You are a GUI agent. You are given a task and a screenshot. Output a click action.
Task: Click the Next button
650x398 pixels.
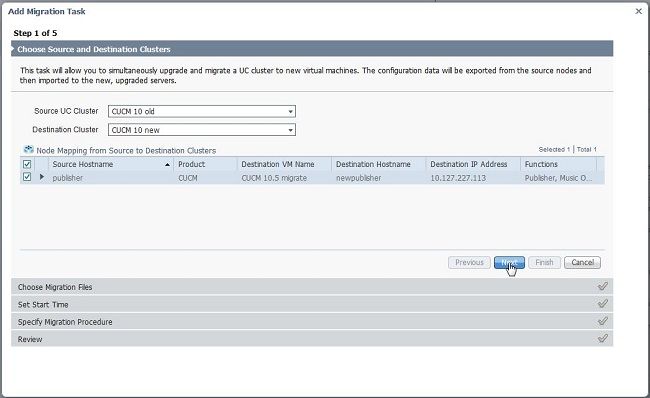point(509,262)
